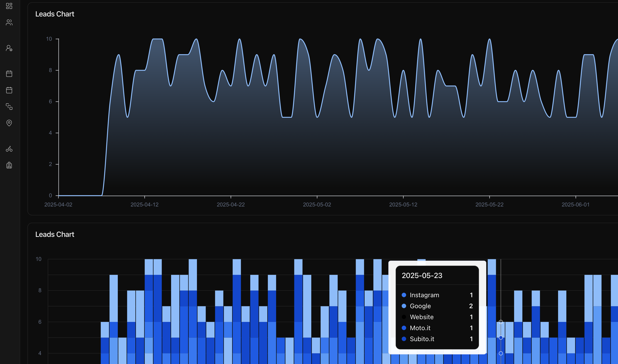Open the user settings icon in sidebar
618x364 pixels.
(9, 48)
